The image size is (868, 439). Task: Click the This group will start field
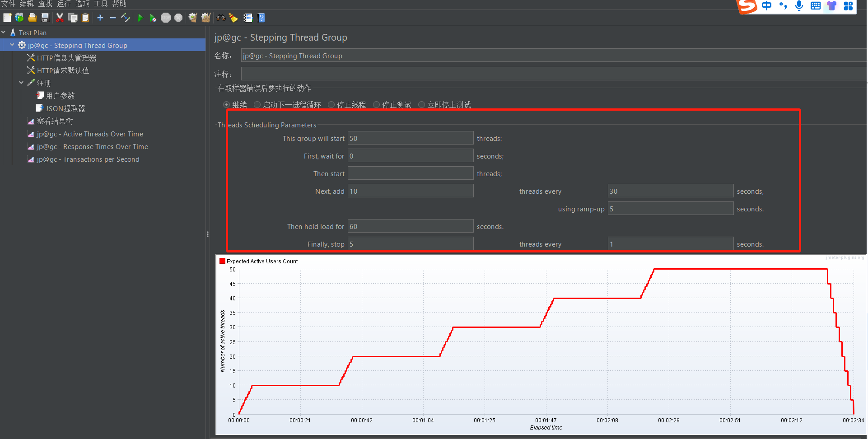411,138
